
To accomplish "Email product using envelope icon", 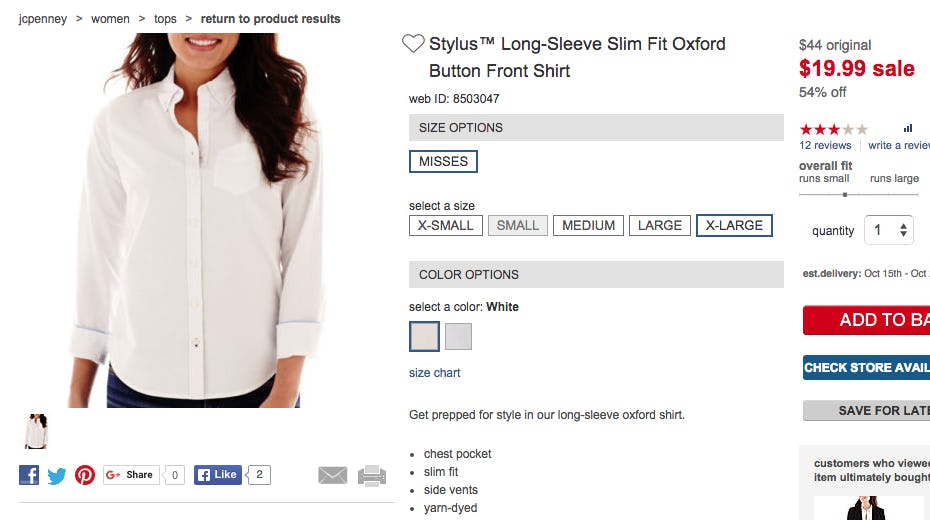I will coord(333,475).
